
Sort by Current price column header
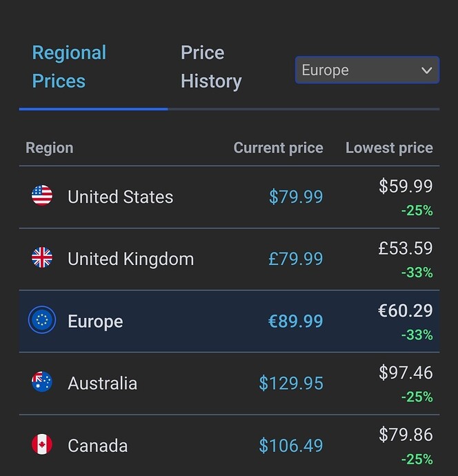point(279,148)
